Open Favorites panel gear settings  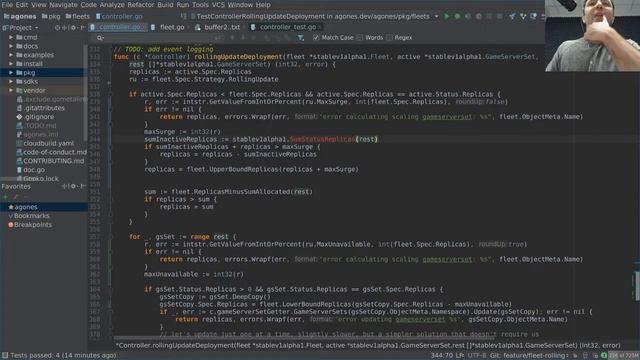73,187
